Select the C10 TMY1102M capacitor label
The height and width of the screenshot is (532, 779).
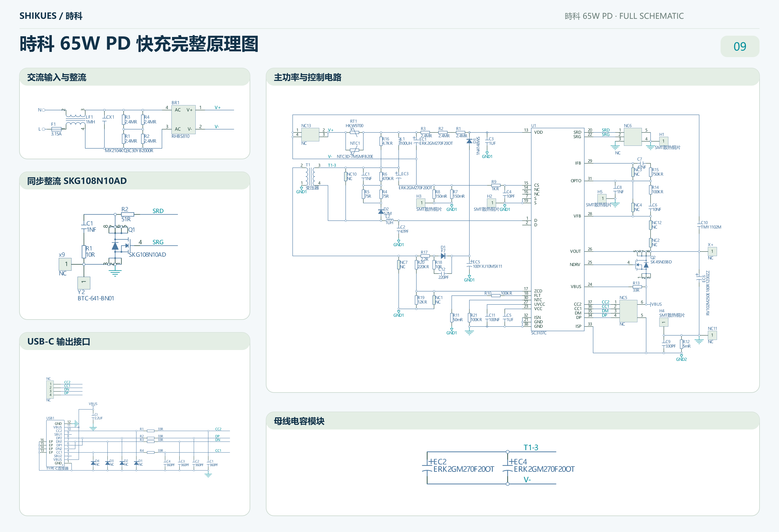point(711,225)
